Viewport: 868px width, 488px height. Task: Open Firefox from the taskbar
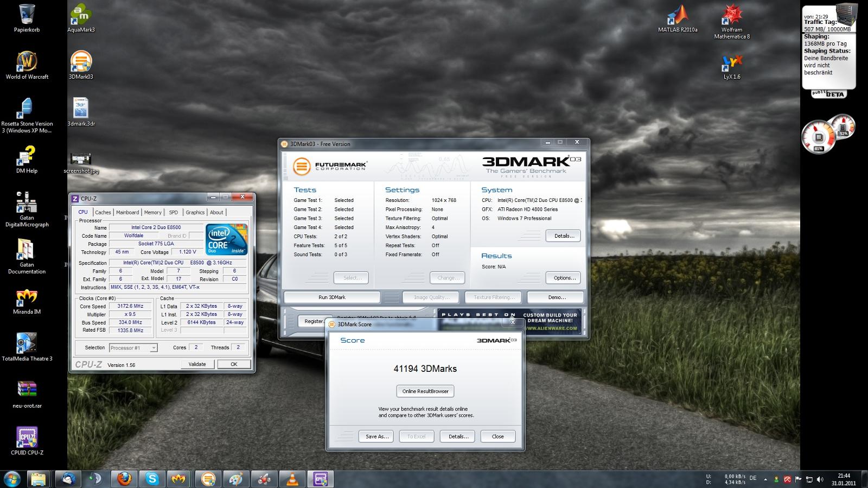click(x=125, y=479)
